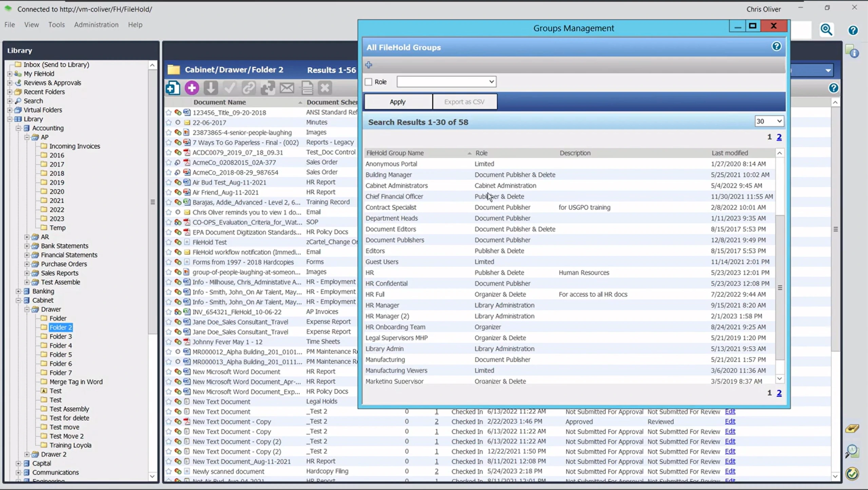
Task: Select the HR Confidential group row
Action: [x=569, y=284]
